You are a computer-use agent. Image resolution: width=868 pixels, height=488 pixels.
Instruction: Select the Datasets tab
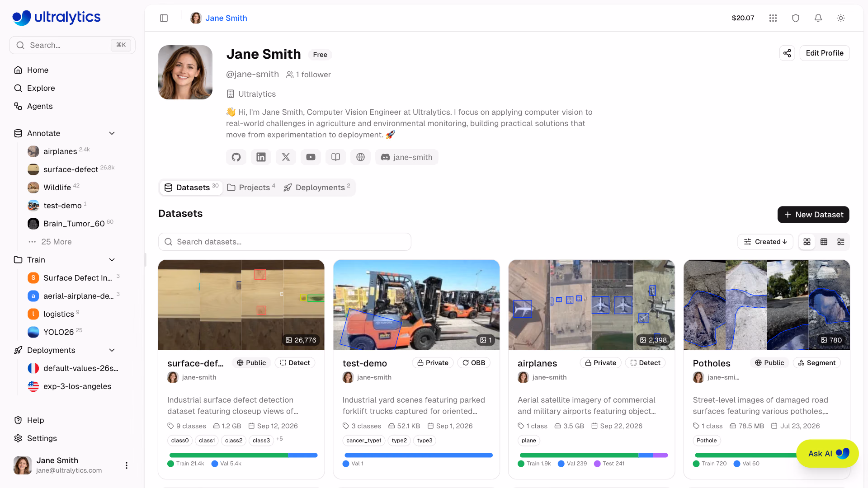(191, 188)
